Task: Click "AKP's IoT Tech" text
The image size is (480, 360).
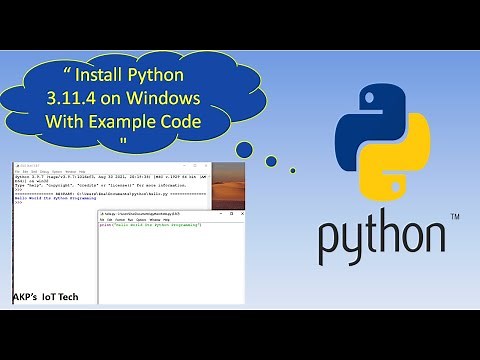Action: coord(46,297)
